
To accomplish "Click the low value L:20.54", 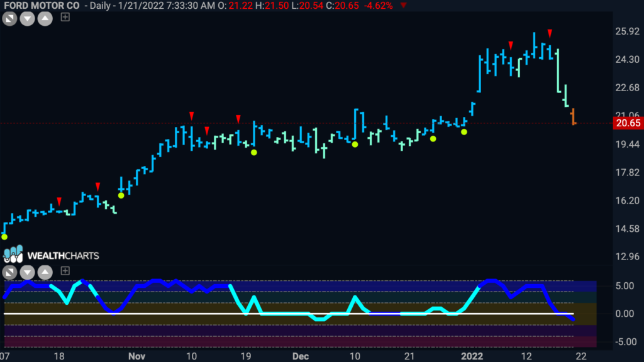I will pos(307,6).
